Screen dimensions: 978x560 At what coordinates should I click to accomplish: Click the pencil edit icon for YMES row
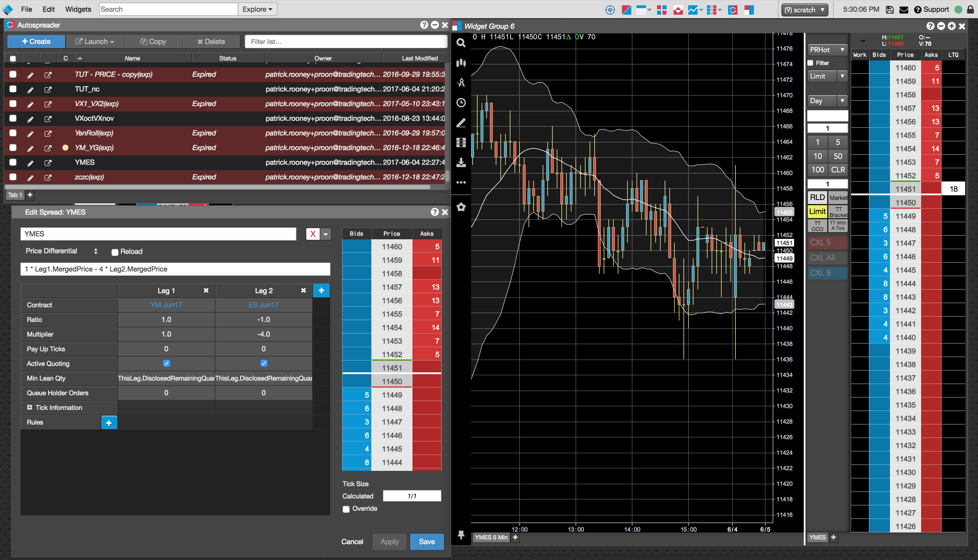31,163
